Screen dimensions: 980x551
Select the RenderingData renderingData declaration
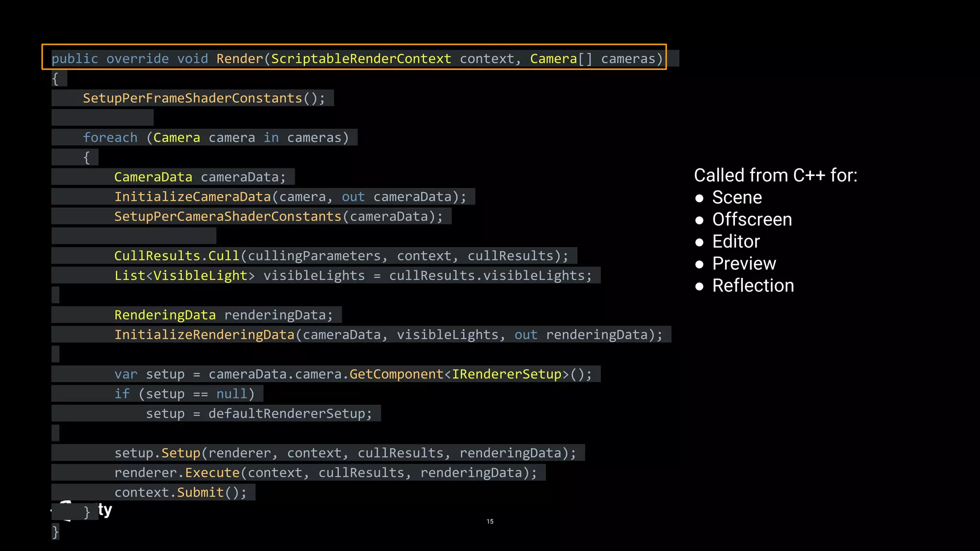223,315
